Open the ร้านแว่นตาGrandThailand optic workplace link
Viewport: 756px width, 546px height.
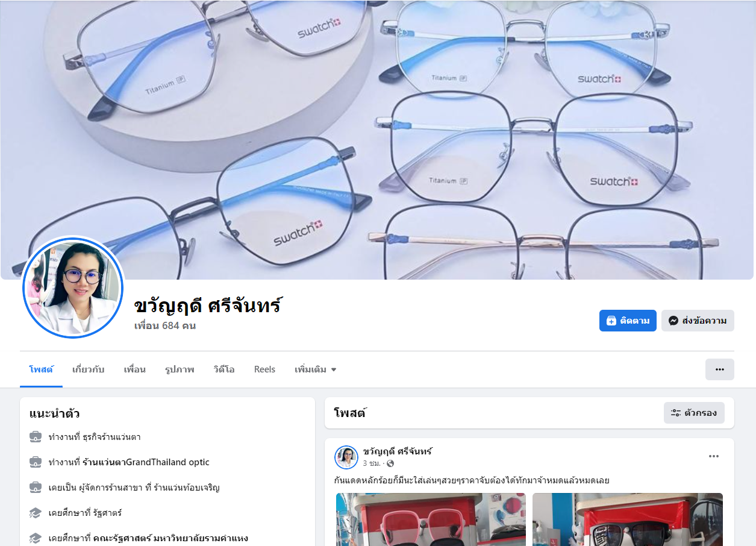[x=146, y=462]
